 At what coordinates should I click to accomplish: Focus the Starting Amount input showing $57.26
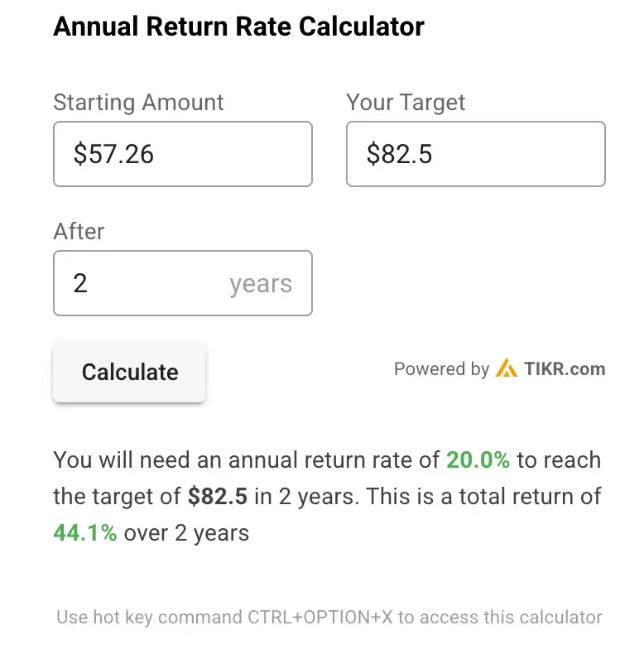[183, 154]
